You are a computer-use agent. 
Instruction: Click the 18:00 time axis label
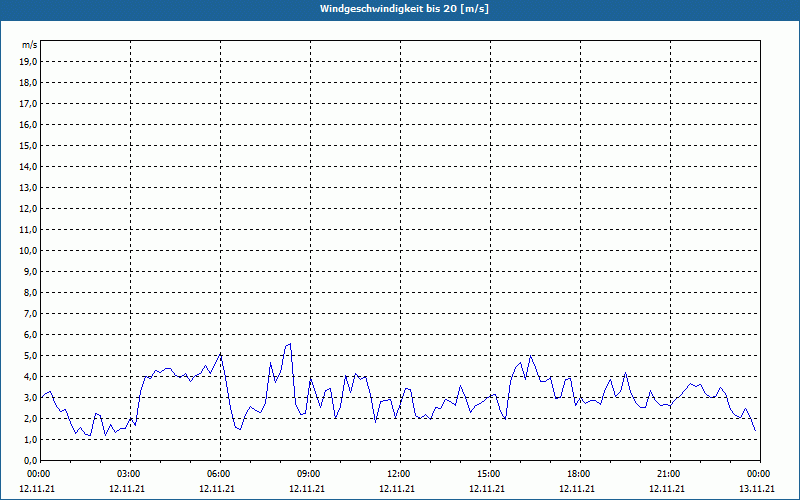578,474
